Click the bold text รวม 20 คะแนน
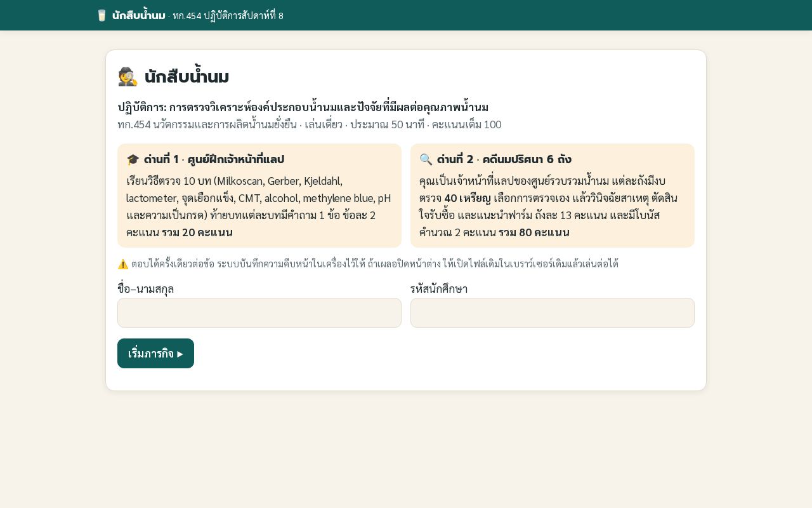Viewport: 812px width, 508px height. 197,232
